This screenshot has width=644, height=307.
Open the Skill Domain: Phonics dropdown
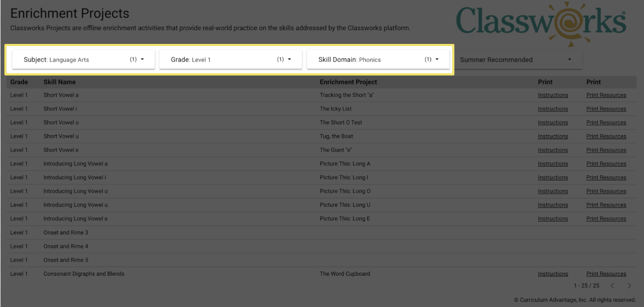(x=378, y=60)
